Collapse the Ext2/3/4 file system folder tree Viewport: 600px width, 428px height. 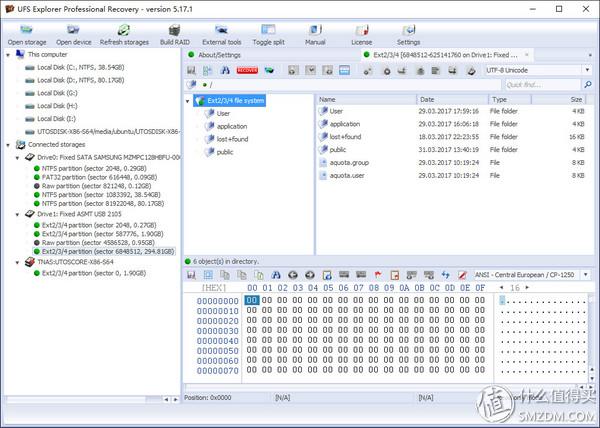tap(190, 101)
